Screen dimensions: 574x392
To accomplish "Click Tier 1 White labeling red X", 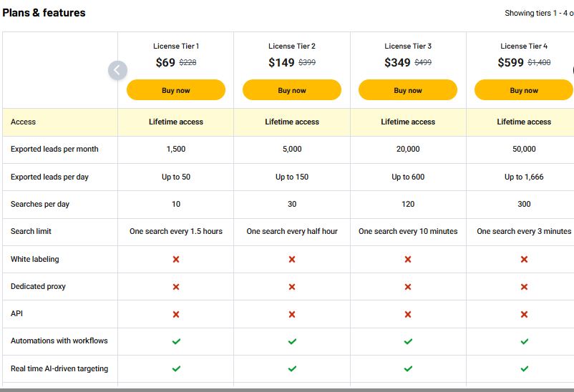I will point(176,259).
